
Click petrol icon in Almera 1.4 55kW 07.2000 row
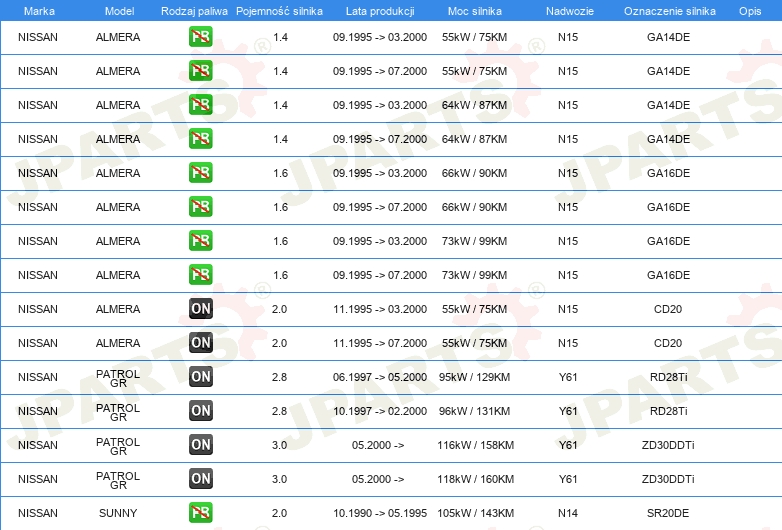pos(200,70)
